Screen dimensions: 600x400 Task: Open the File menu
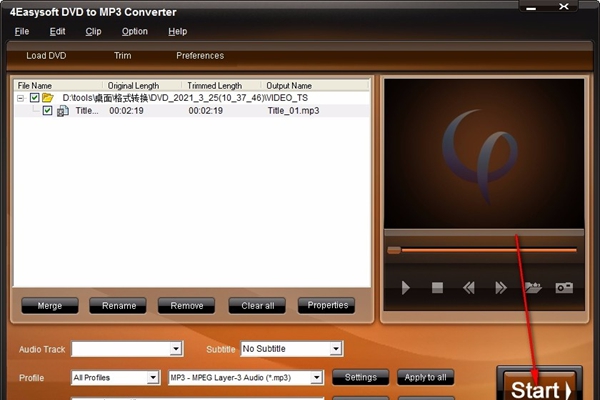(x=22, y=31)
